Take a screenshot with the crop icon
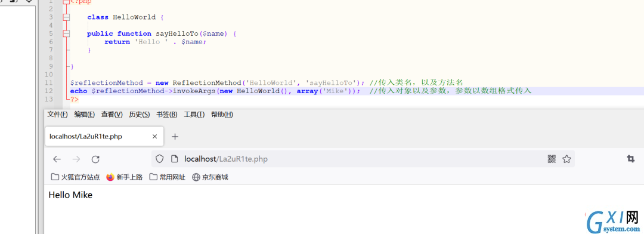 (x=630, y=159)
